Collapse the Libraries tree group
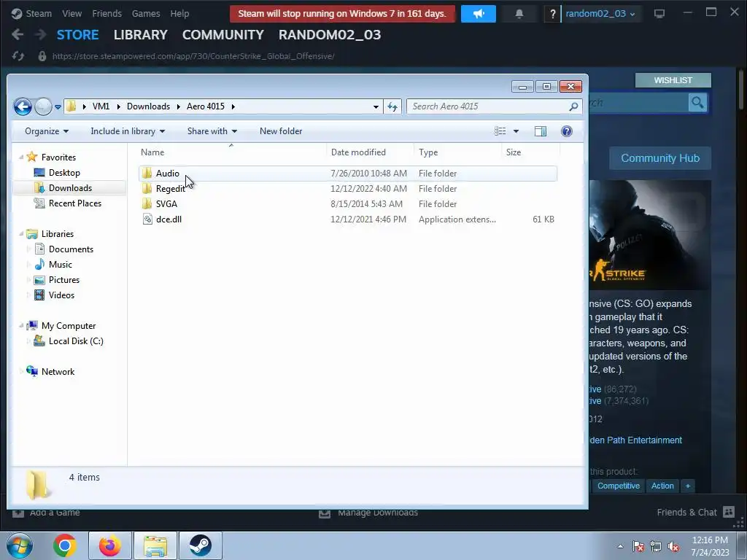 tap(21, 233)
